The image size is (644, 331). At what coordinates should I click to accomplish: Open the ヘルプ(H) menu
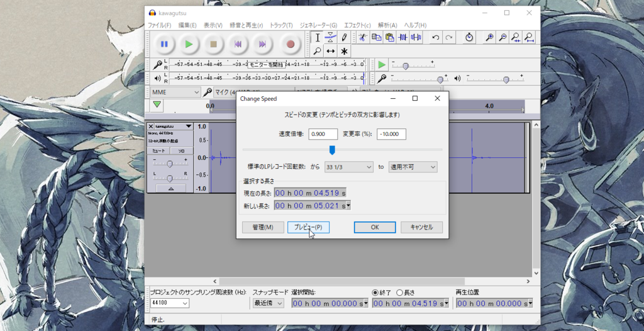[x=415, y=25]
